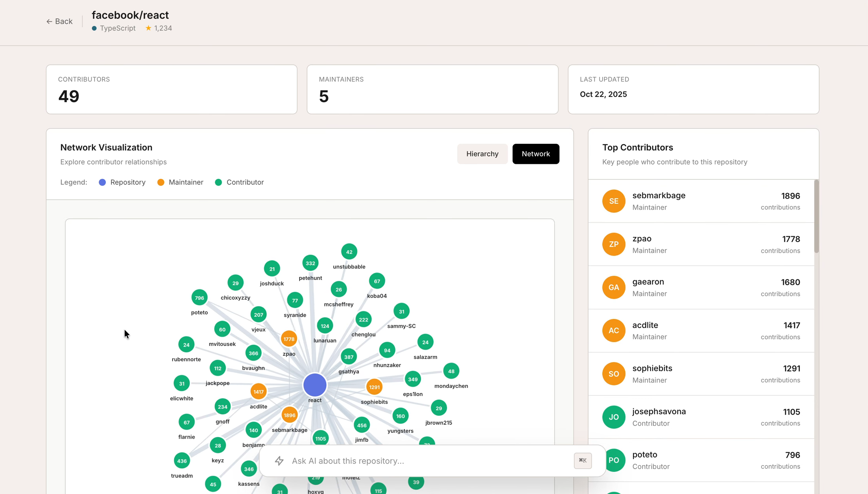Click the unstubbable node 42
Image resolution: width=868 pixels, height=494 pixels.
tap(349, 252)
